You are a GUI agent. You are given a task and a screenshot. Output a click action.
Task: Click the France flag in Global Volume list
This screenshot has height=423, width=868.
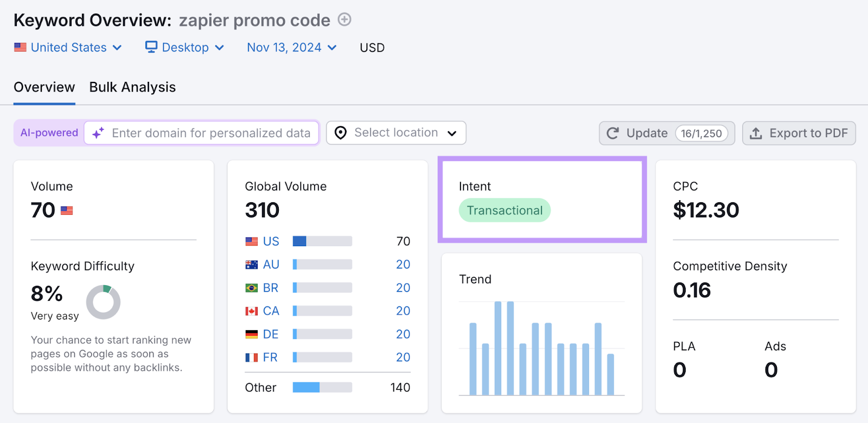point(251,357)
